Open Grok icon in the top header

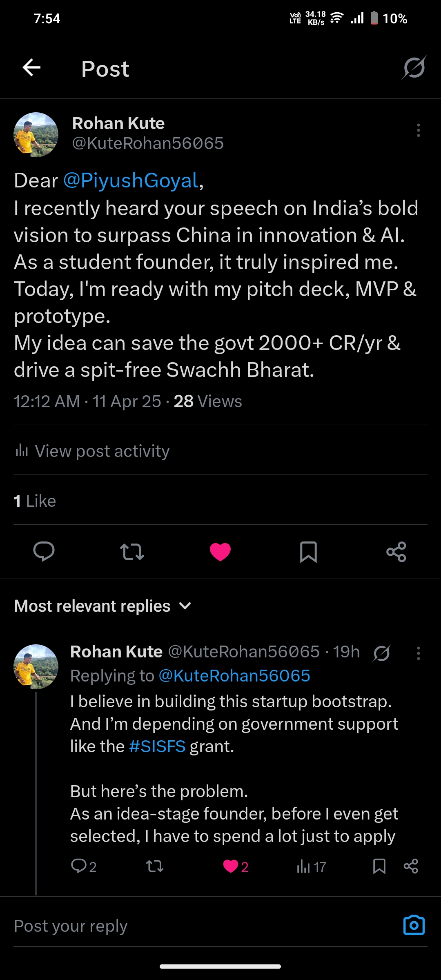click(414, 68)
